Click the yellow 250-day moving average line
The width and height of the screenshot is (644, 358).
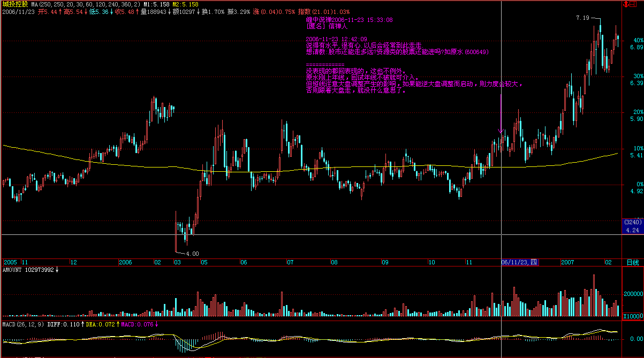[x=161, y=166]
